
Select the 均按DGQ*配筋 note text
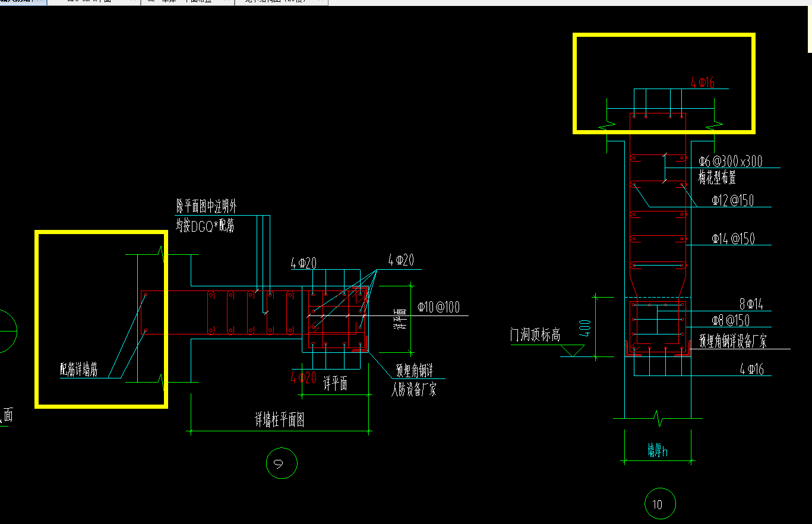pos(204,225)
